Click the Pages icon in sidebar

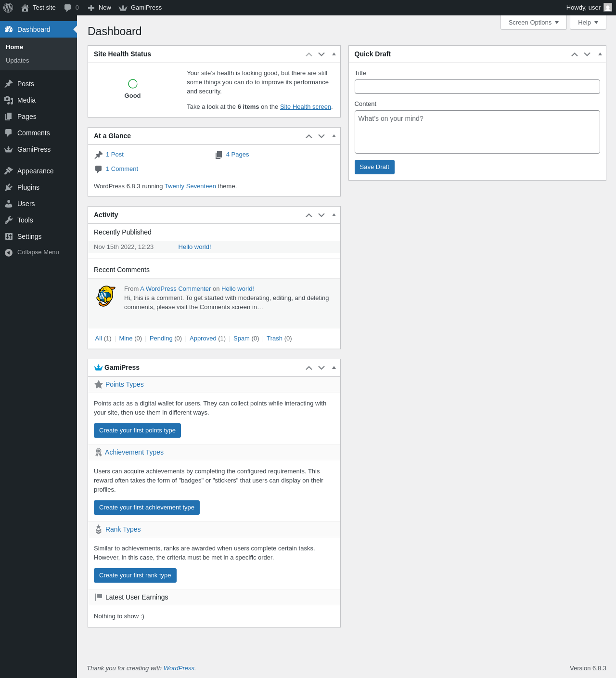(x=9, y=117)
